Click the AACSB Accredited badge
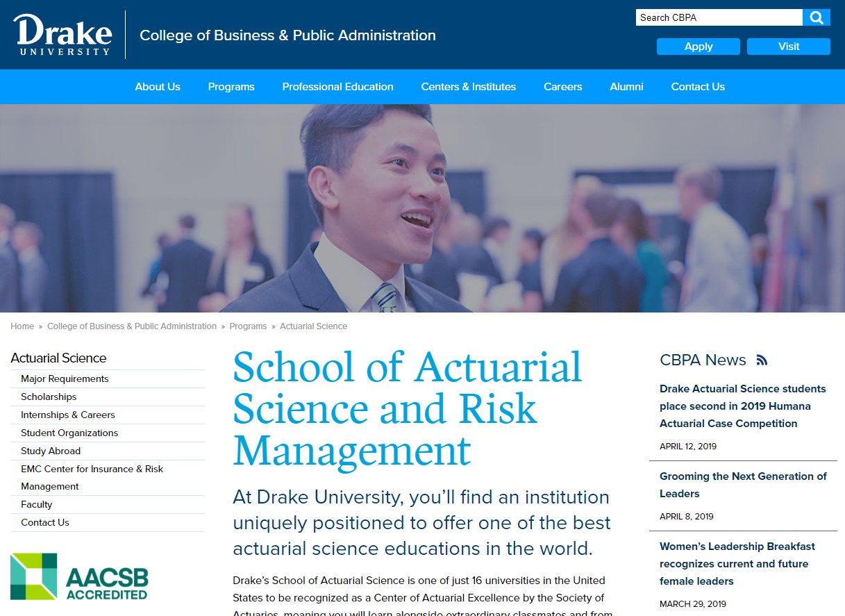The height and width of the screenshot is (616, 845). [x=79, y=576]
